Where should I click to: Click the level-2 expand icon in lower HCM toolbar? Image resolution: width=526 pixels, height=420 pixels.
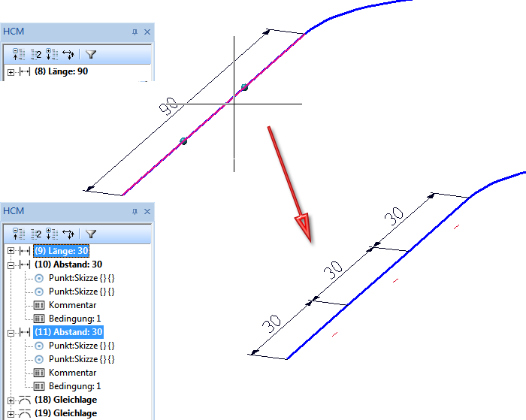point(36,234)
